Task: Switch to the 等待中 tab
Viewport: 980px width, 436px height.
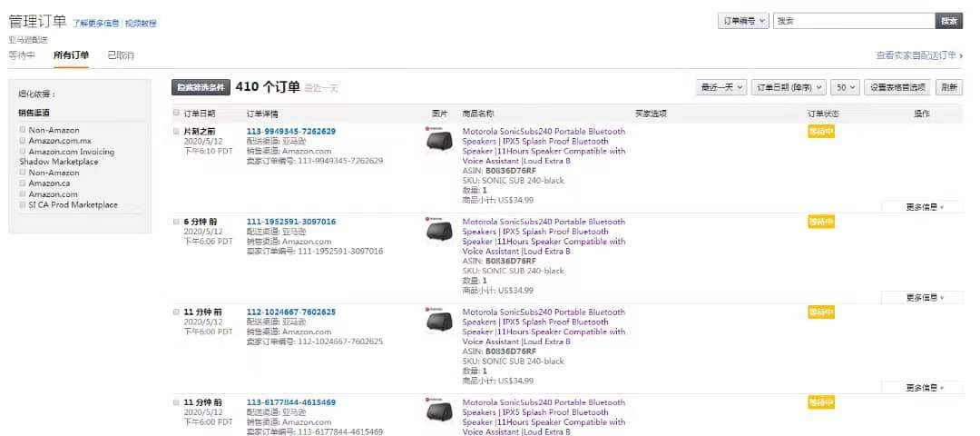Action: coord(21,55)
